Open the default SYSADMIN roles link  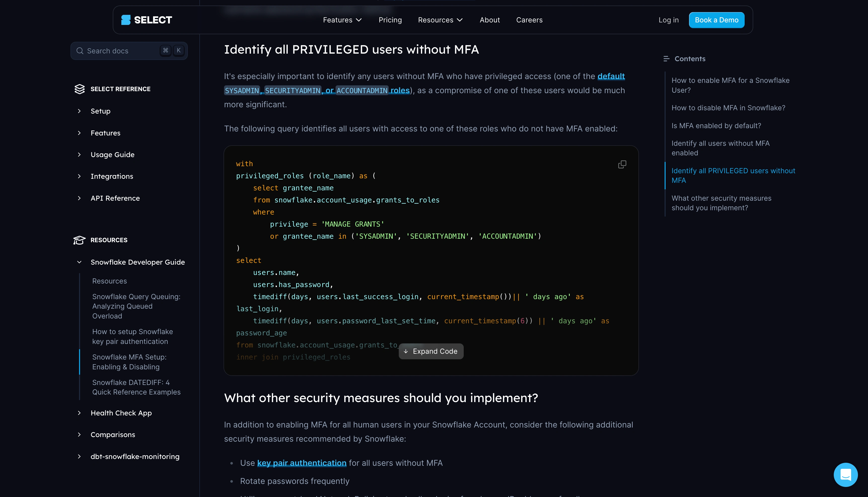tap(424, 83)
